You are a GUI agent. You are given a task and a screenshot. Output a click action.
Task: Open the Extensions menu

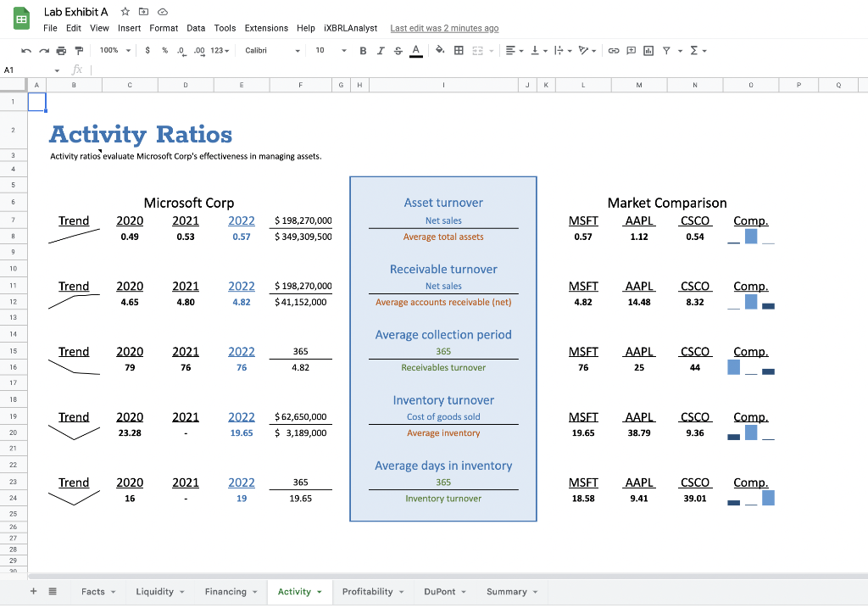pos(266,28)
